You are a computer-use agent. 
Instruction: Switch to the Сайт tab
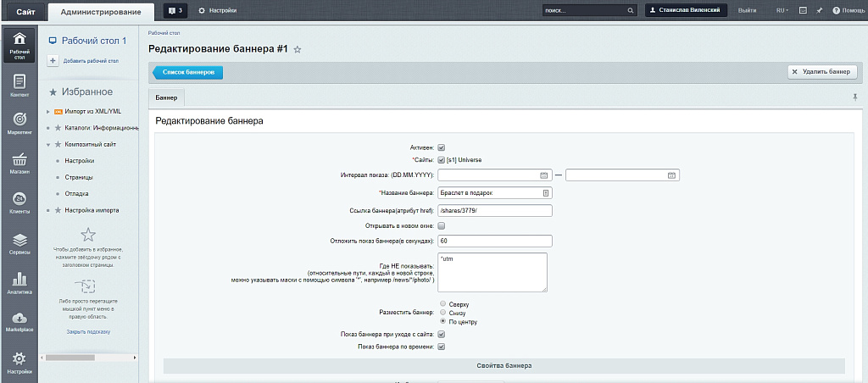point(25,11)
